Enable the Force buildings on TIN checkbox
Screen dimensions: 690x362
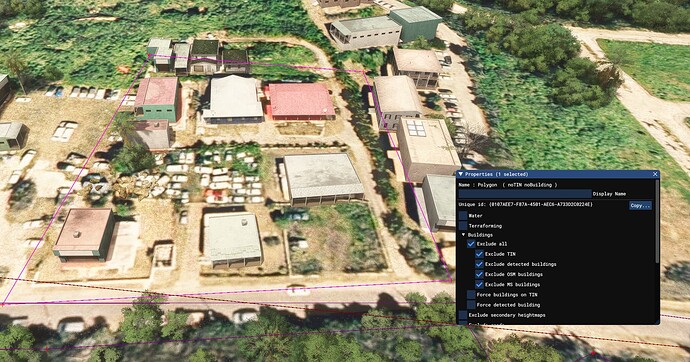pyautogui.click(x=471, y=295)
